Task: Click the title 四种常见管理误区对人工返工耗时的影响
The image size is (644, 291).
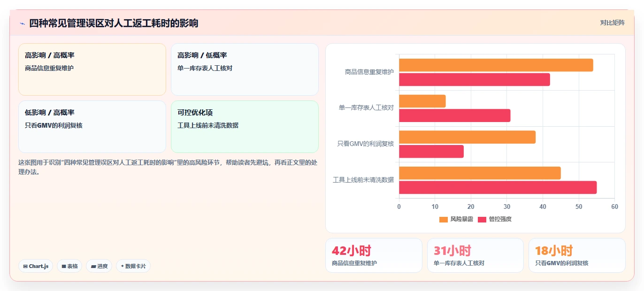Action: pos(114,23)
